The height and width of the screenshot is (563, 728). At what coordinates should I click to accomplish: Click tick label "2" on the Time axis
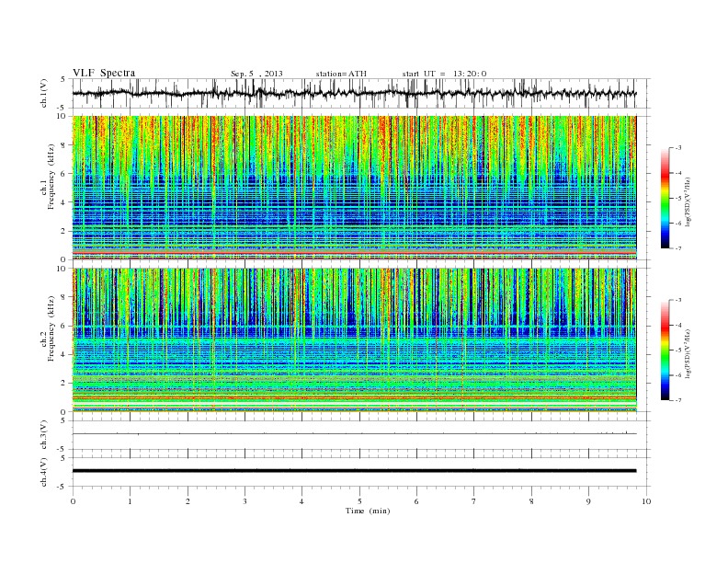click(188, 501)
